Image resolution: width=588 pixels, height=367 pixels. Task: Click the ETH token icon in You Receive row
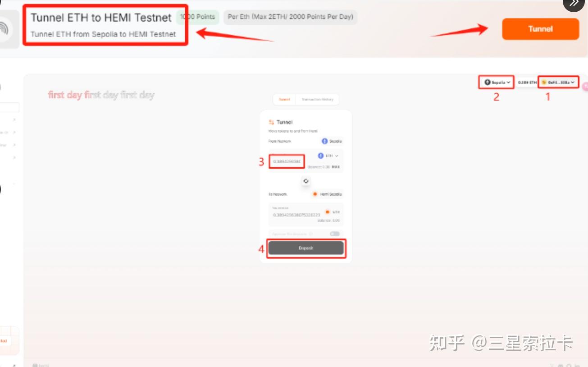click(x=328, y=211)
